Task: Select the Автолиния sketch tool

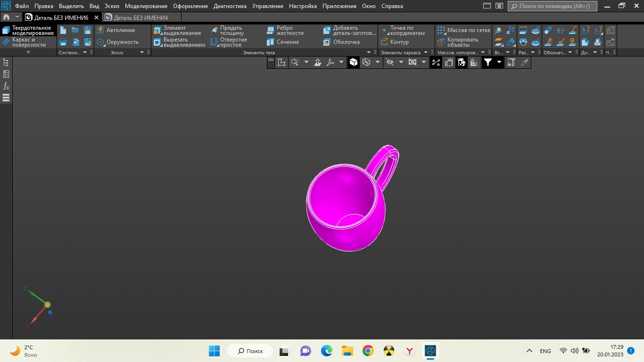Action: pyautogui.click(x=116, y=30)
